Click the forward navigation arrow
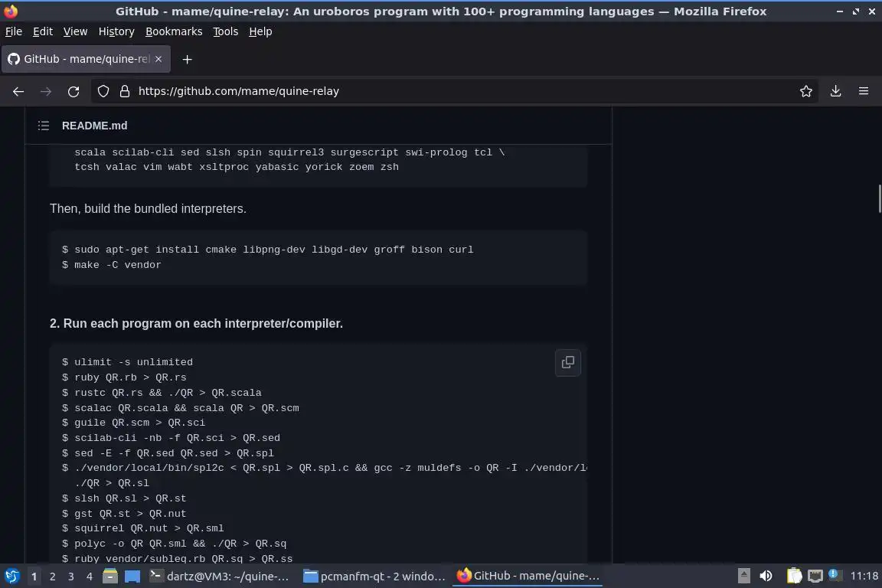882x588 pixels. [46, 91]
